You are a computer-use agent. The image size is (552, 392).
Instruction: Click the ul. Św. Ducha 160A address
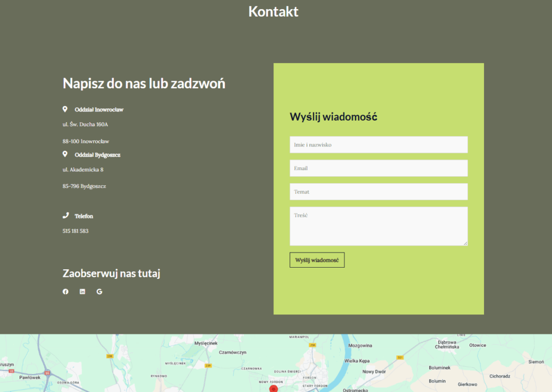coord(85,124)
